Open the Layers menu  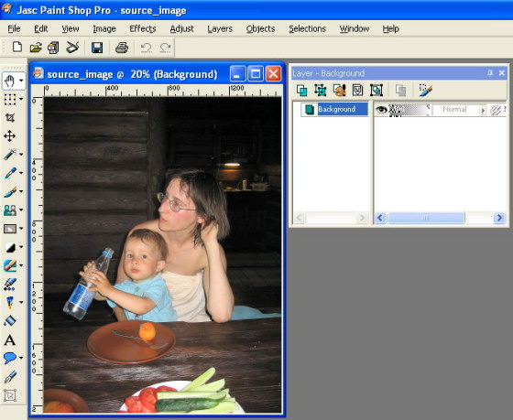click(x=220, y=28)
